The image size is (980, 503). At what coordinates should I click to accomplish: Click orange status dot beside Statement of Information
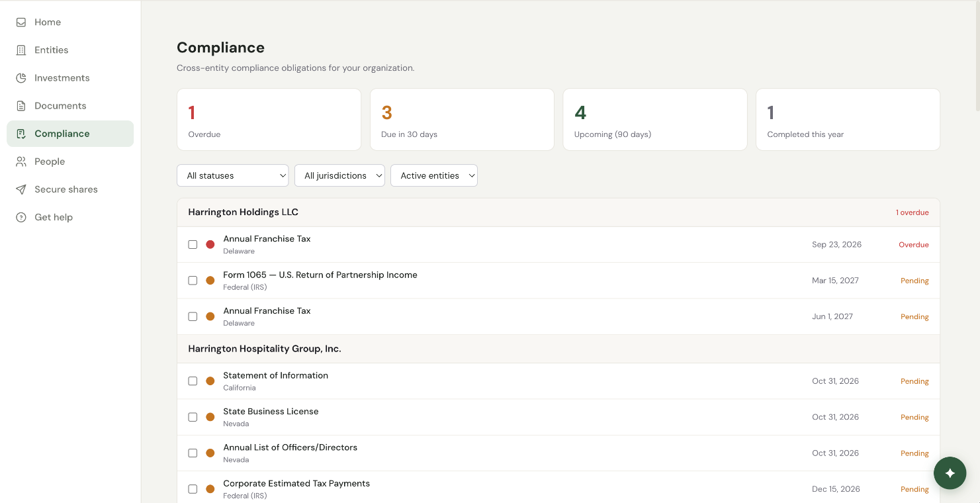tap(210, 381)
